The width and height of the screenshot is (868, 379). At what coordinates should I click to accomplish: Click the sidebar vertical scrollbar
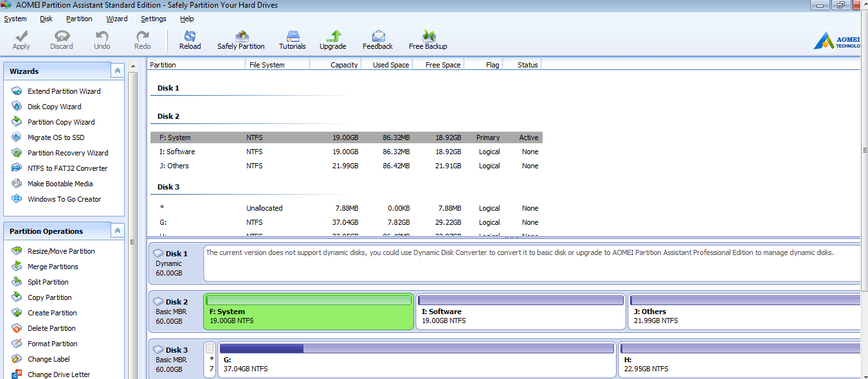tap(133, 225)
